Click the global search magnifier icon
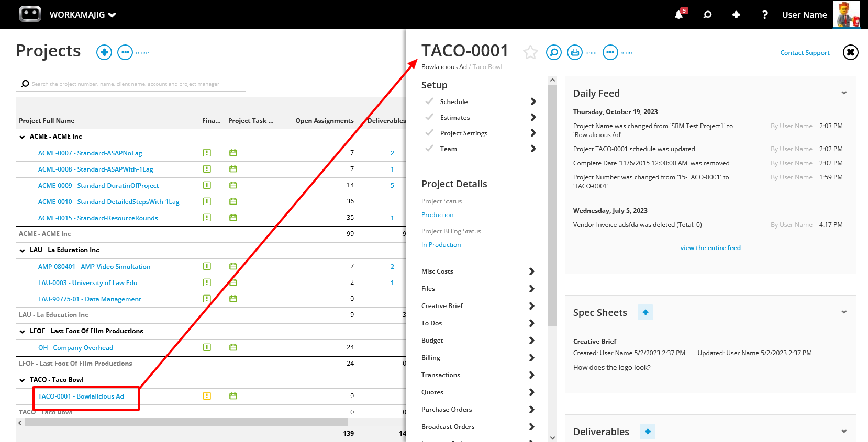868x442 pixels. [707, 15]
